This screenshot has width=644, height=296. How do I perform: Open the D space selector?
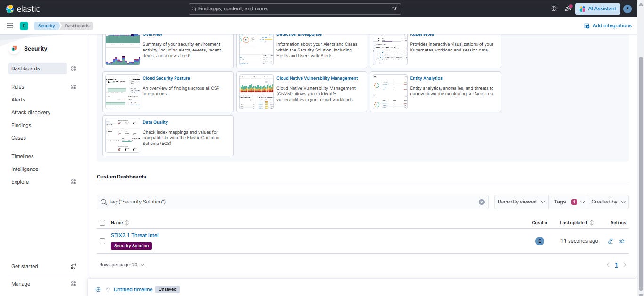24,26
